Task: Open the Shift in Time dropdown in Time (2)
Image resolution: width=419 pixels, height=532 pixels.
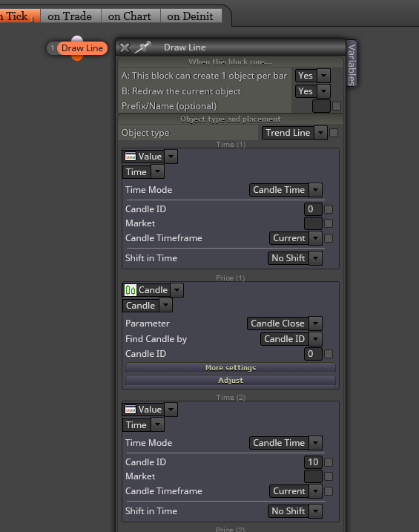Action: coord(295,511)
